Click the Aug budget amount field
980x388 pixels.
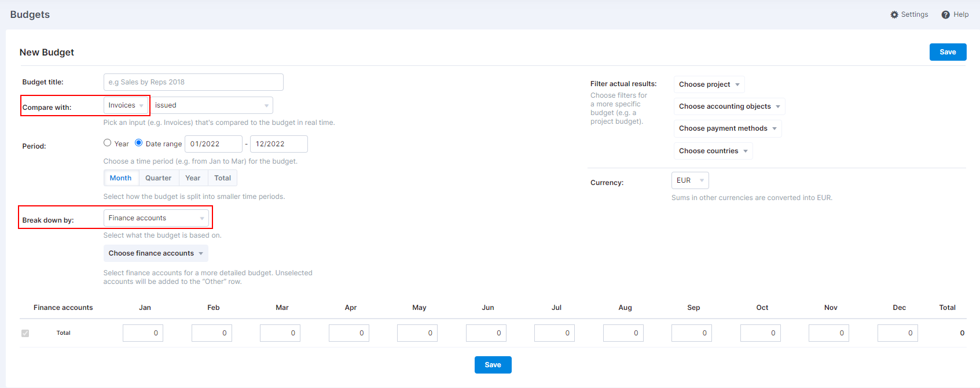(x=623, y=333)
